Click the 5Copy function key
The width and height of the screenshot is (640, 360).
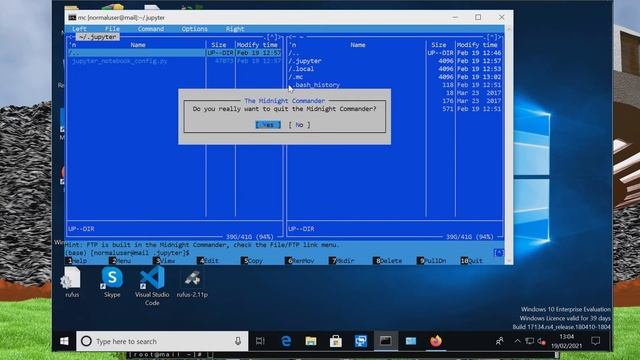[x=253, y=260]
